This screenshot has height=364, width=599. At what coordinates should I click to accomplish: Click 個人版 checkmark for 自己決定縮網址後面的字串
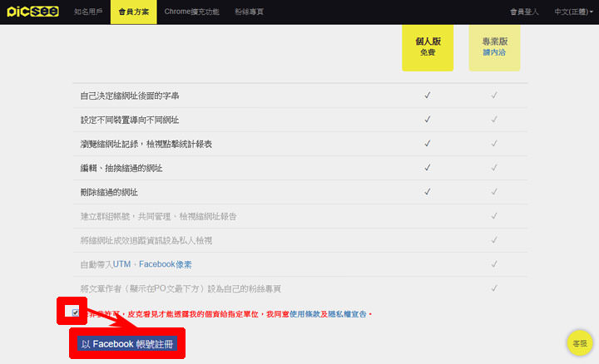428,96
